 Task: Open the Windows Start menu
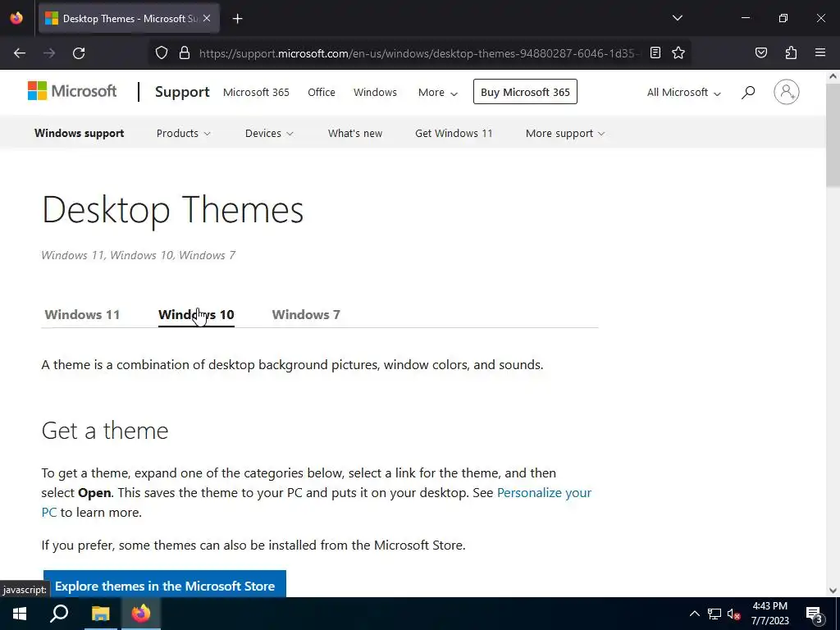pyautogui.click(x=20, y=614)
